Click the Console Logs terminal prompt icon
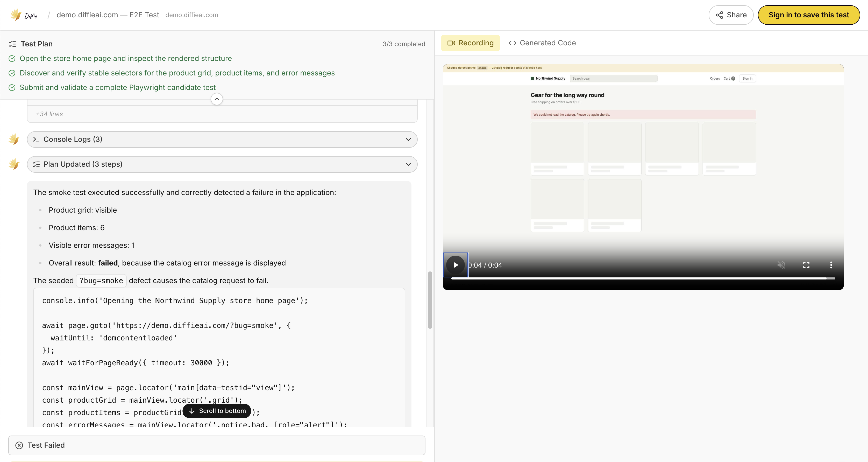 point(36,139)
